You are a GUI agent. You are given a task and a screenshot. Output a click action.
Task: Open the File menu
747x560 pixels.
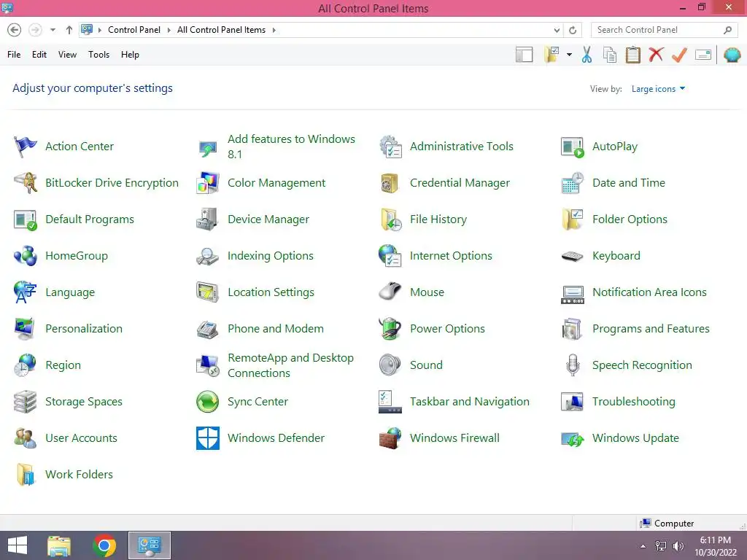[14, 55]
